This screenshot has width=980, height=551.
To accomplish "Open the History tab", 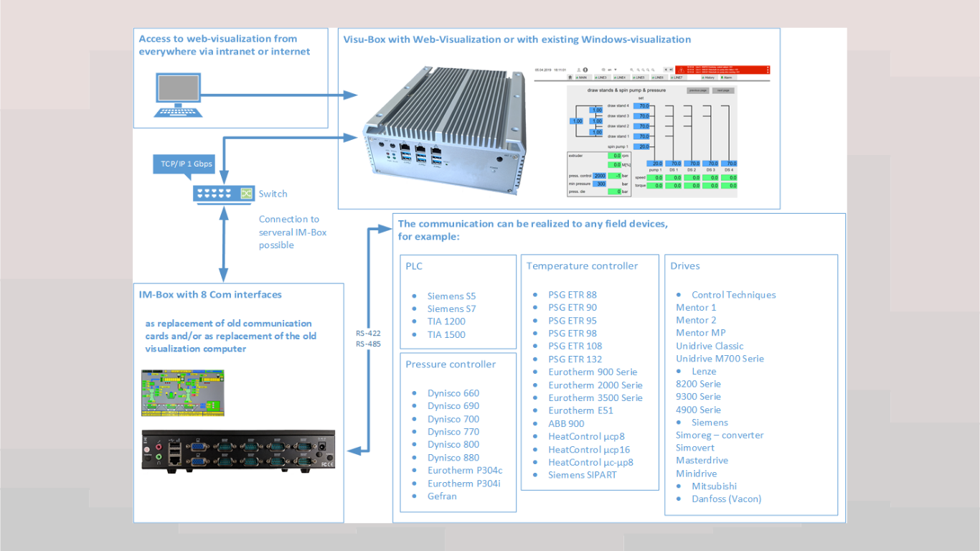I will tap(707, 77).
